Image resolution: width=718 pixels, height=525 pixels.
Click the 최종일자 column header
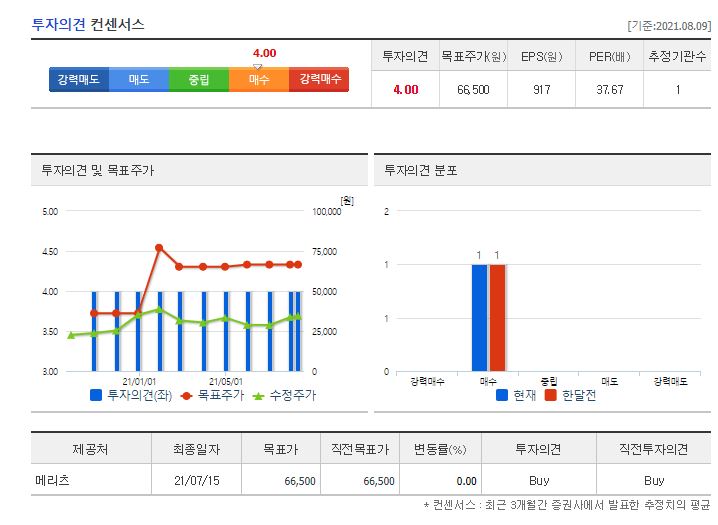tap(196, 449)
